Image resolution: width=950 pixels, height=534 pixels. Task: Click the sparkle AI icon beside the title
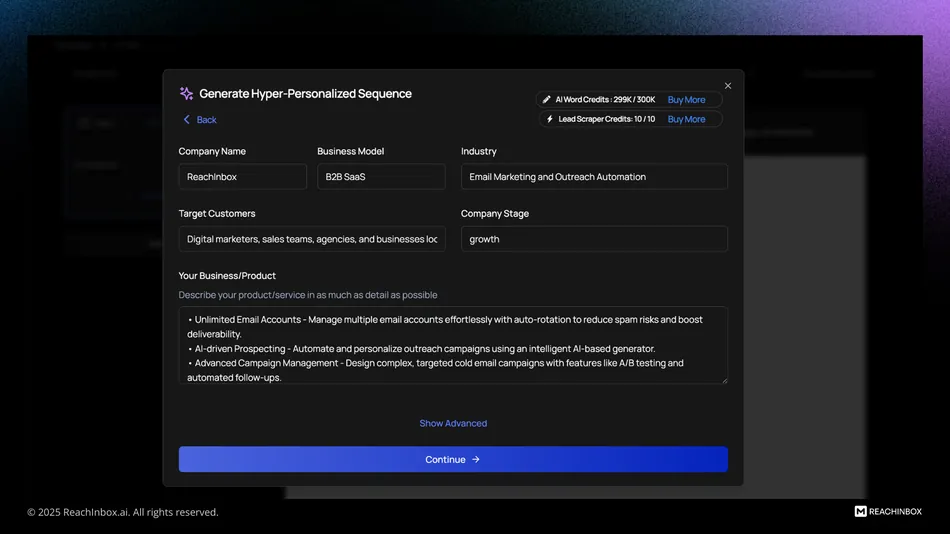186,93
